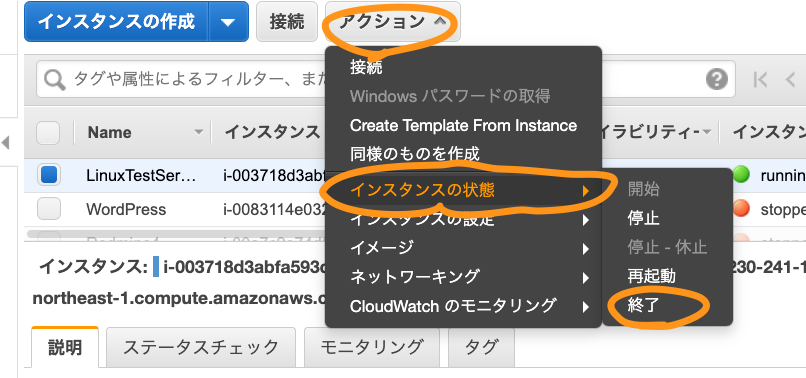This screenshot has height=378, width=806.
Task: Click the blue instance marker in details
Action: (156, 266)
